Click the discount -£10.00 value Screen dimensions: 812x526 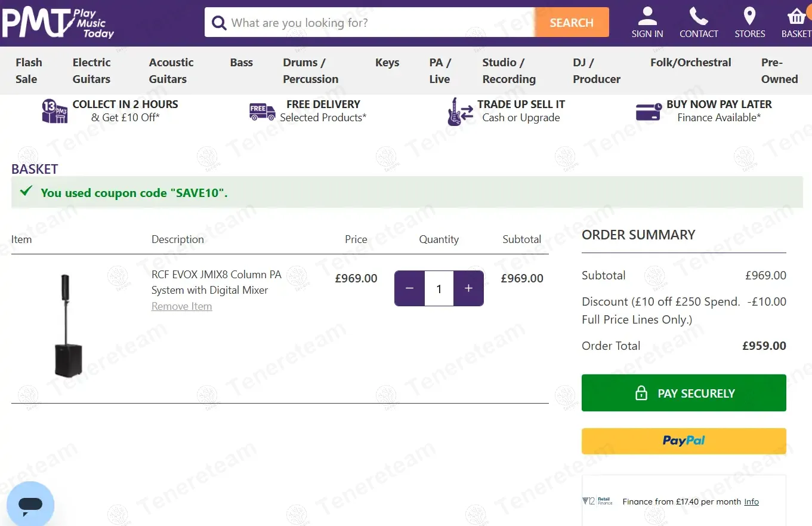point(767,302)
